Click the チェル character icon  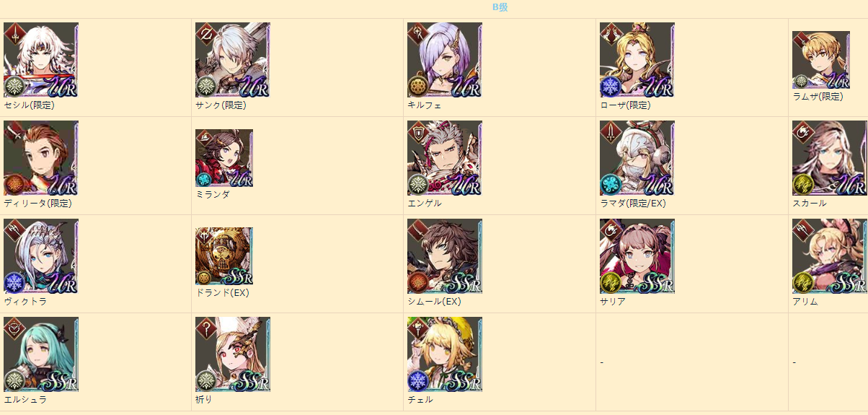[445, 354]
